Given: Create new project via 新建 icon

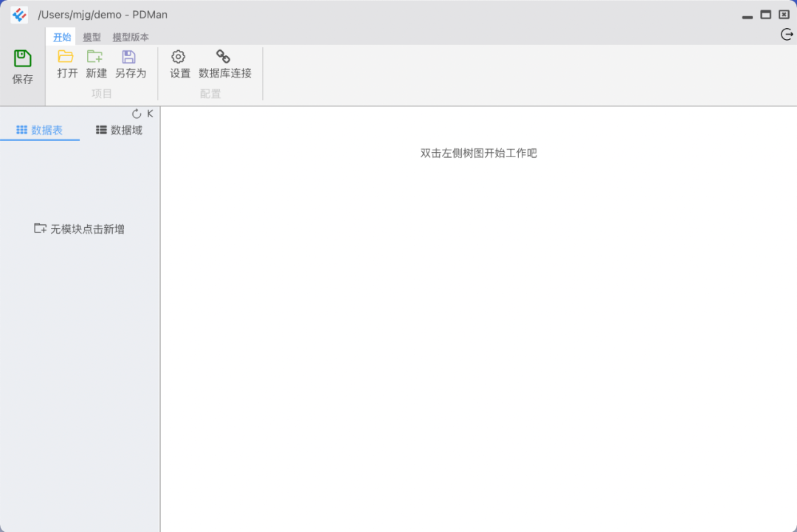Looking at the screenshot, I should (x=94, y=56).
